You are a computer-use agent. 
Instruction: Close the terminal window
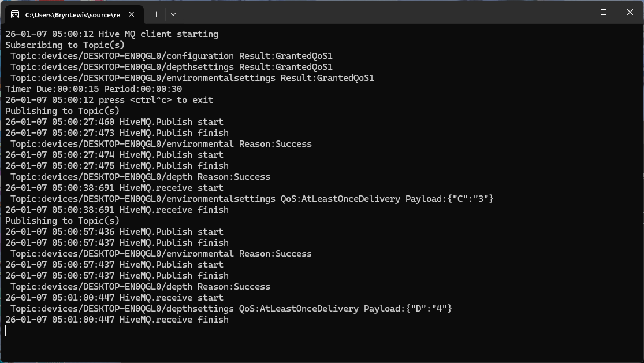click(x=630, y=12)
